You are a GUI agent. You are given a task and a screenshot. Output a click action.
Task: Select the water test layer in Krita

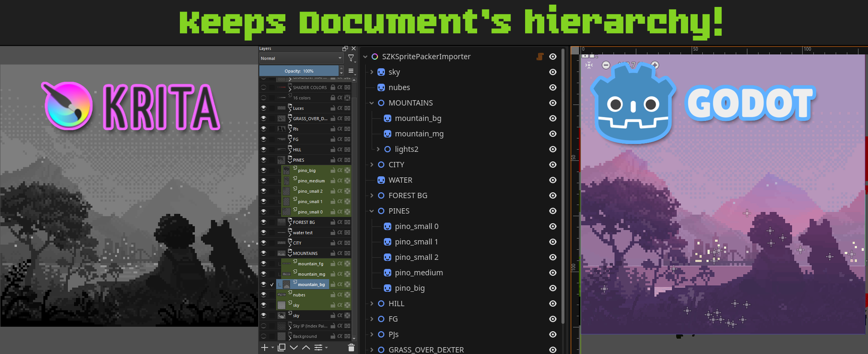(302, 233)
